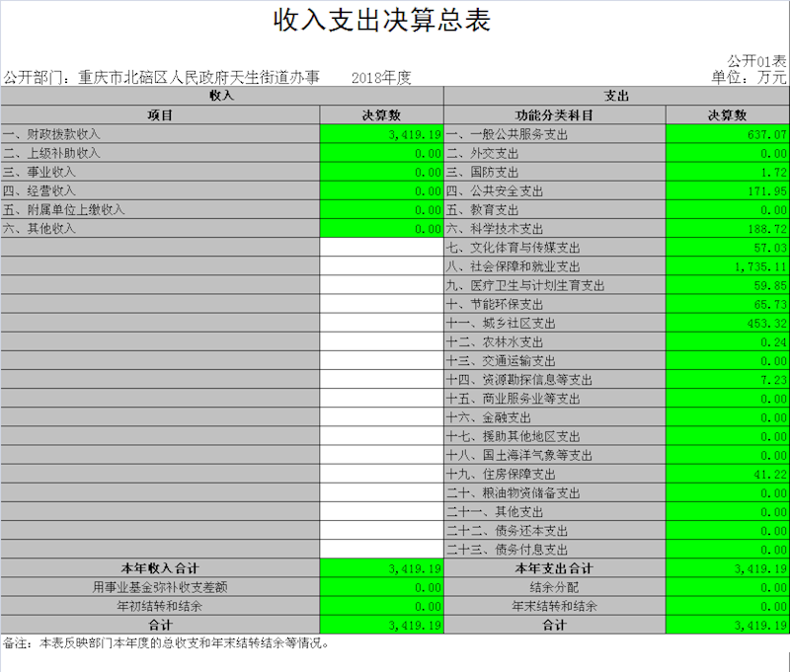Click the 九、医疗卫生与计划生育支出 cell

[x=555, y=285]
